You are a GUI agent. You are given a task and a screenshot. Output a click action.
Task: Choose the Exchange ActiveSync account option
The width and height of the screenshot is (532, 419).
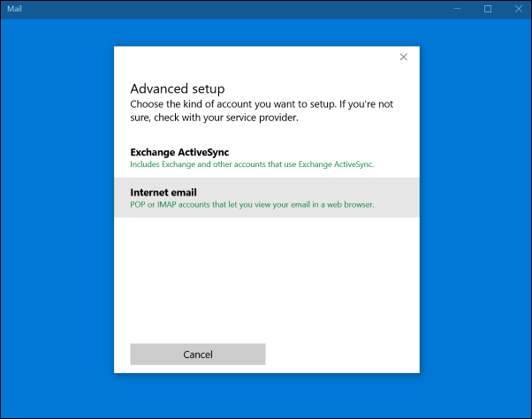(x=267, y=157)
